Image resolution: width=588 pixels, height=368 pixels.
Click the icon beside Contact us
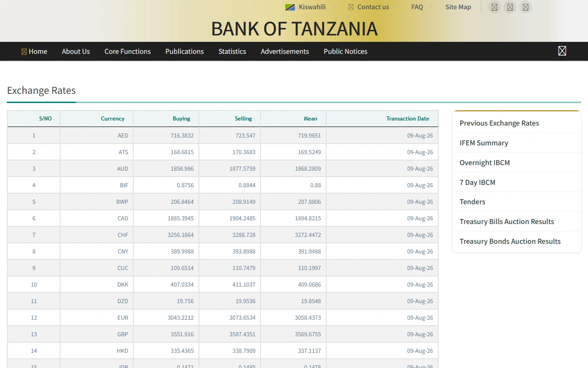point(351,7)
